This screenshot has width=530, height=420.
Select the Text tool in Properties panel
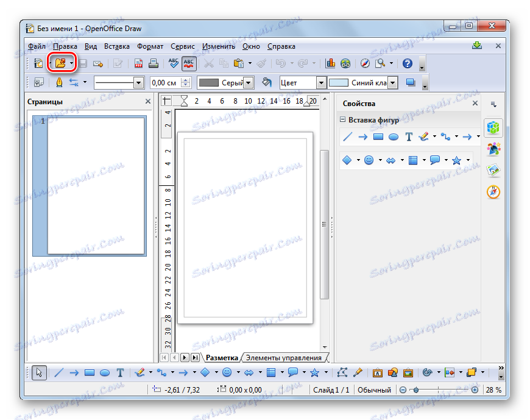[409, 137]
